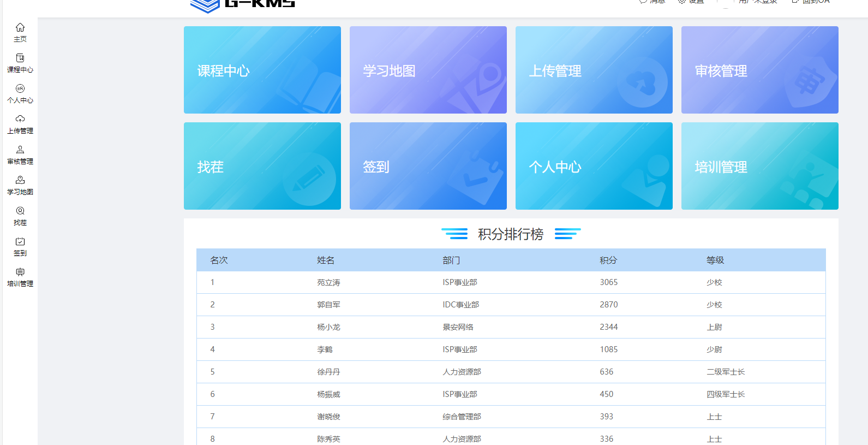Click the score 450
Screen dimensions: 868x445
607,394
